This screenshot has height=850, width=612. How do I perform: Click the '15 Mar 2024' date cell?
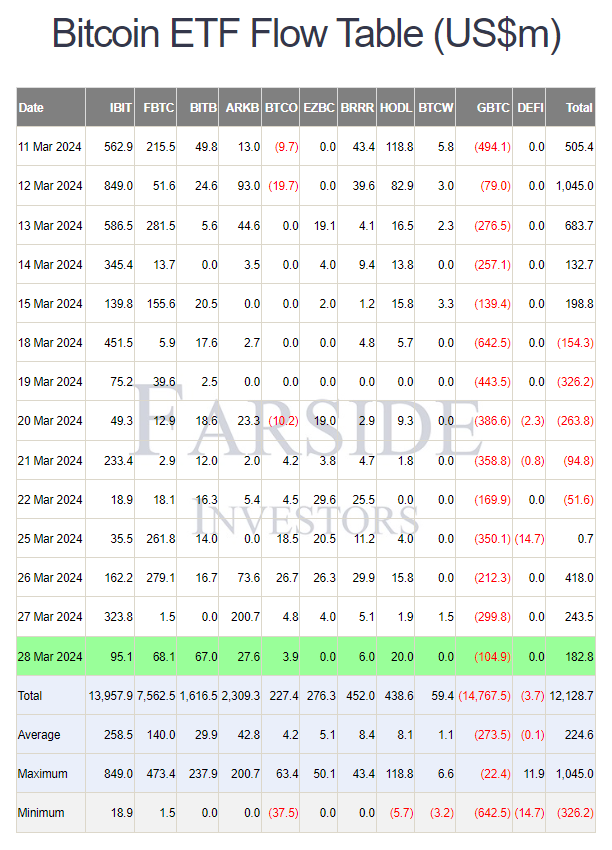pyautogui.click(x=50, y=304)
